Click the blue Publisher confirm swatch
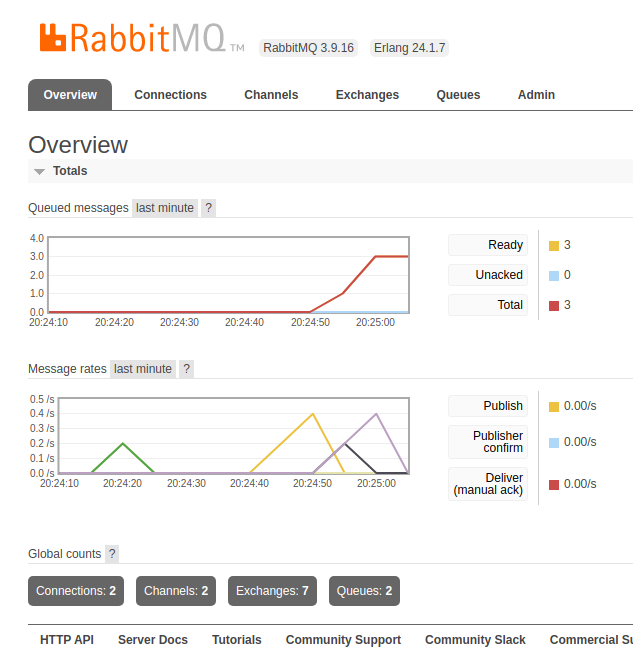This screenshot has width=633, height=664. point(554,442)
